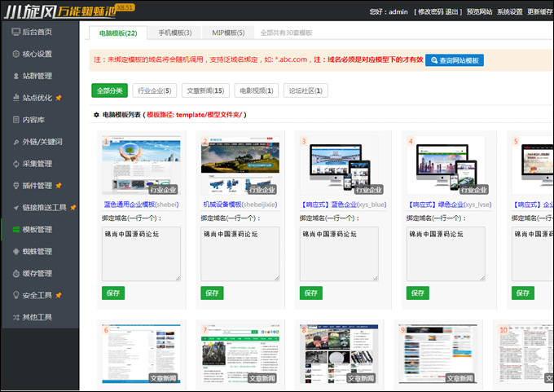Save domain binding for 蓝色通用企业模板

click(x=113, y=293)
